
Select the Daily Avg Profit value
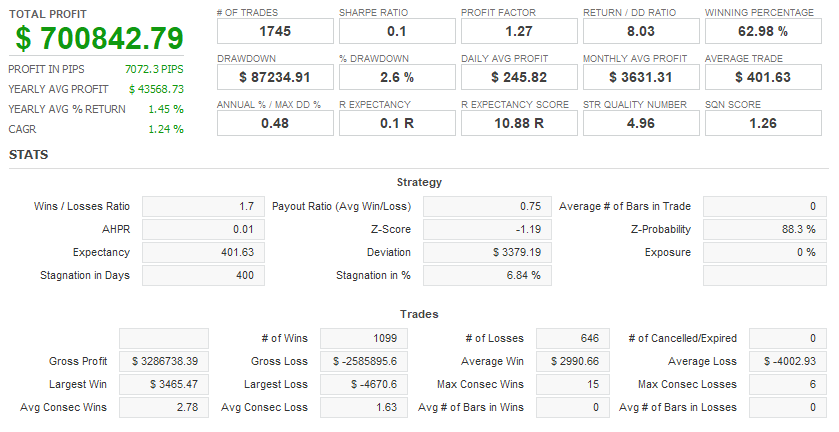point(519,77)
